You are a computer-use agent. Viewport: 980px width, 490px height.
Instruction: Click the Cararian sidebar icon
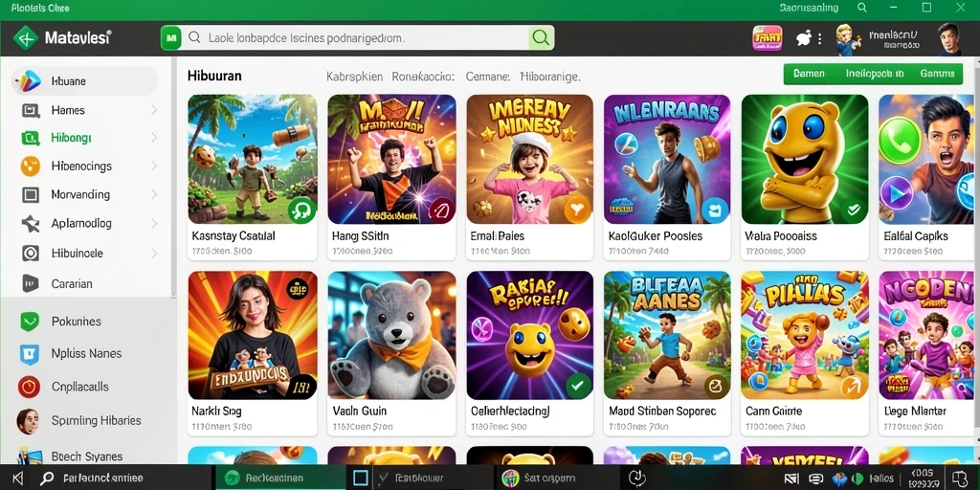[30, 283]
